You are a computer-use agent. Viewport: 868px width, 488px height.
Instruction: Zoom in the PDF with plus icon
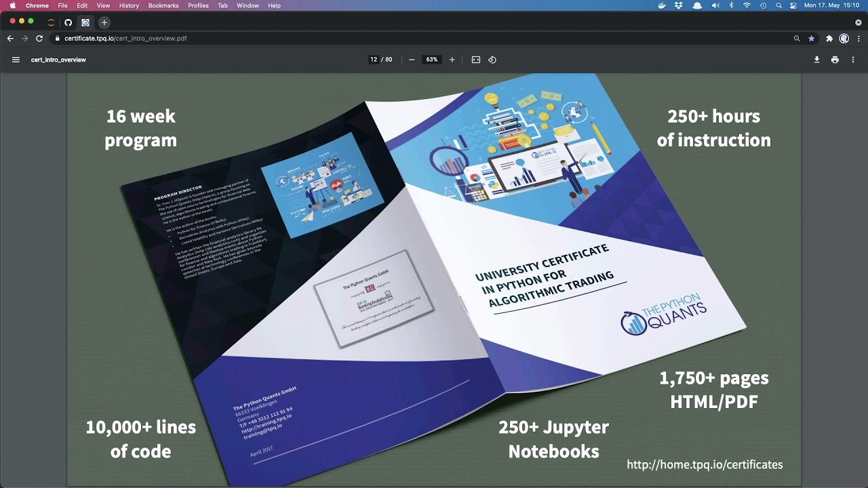(452, 60)
